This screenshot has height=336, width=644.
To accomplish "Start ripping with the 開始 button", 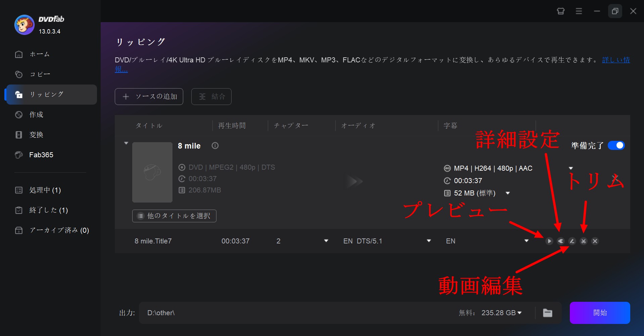I will (600, 313).
